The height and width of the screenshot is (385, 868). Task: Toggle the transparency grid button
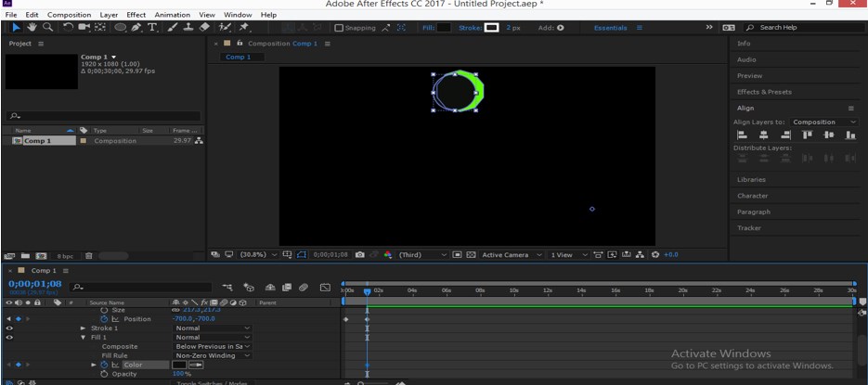[471, 255]
